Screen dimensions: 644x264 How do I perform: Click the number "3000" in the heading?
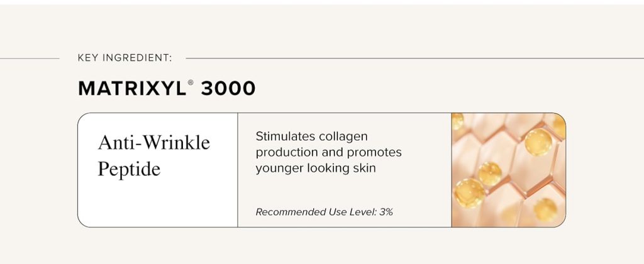(228, 89)
